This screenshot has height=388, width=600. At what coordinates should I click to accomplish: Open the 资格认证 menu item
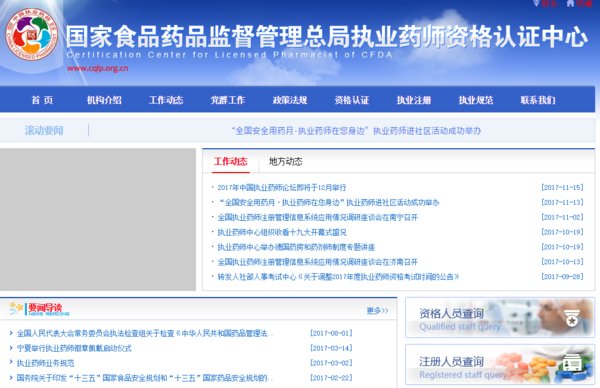pos(352,100)
